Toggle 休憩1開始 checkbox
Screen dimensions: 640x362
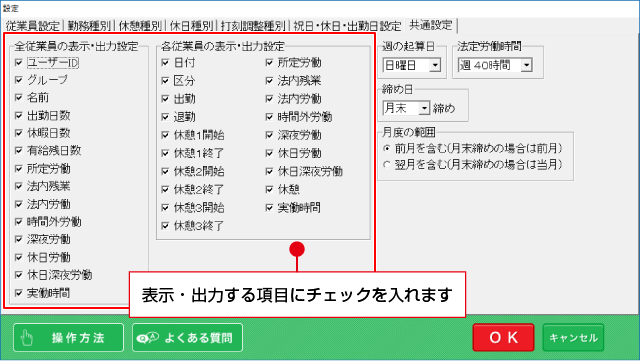point(165,135)
